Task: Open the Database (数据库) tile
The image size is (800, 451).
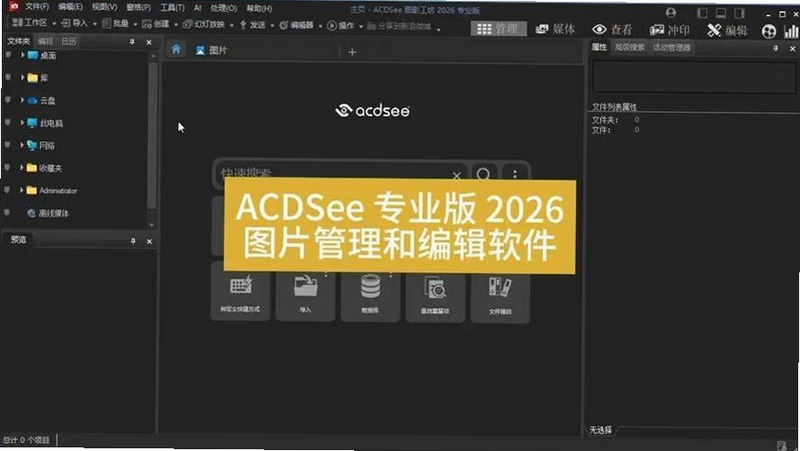Action: 370,295
